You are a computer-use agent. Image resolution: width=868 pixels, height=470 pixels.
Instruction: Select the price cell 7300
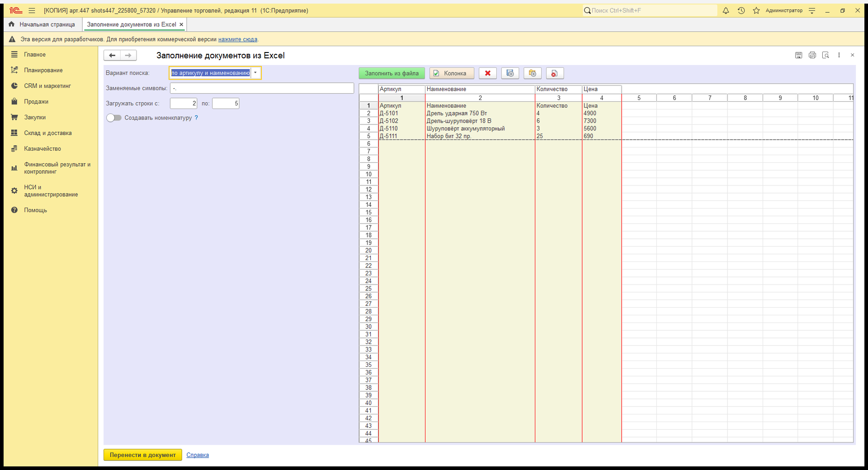click(602, 121)
